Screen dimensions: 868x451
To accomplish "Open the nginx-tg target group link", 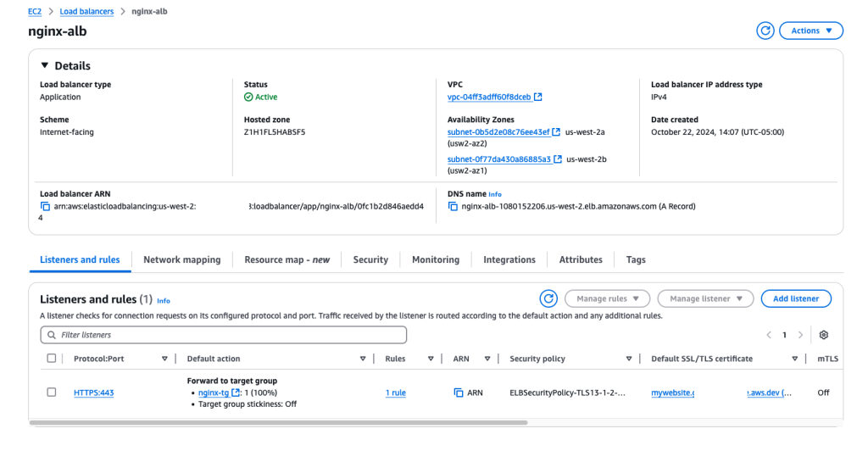I will point(213,393).
